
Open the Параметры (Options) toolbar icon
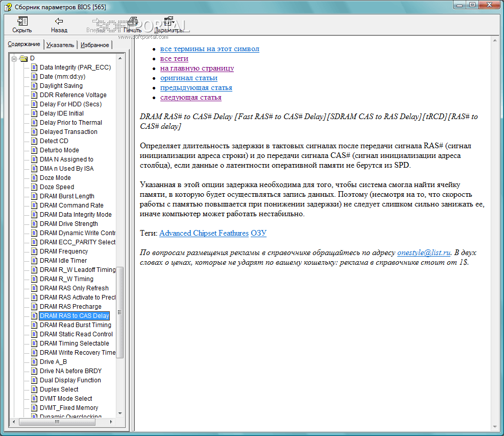[169, 21]
